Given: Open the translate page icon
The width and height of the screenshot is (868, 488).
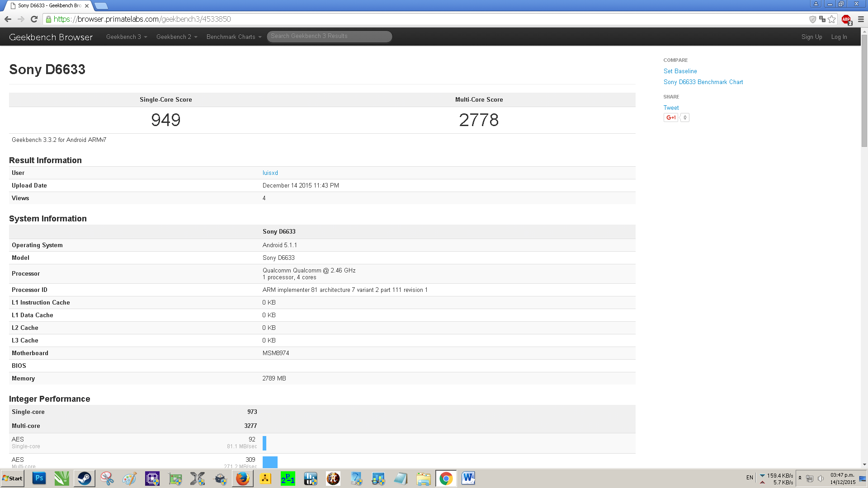Looking at the screenshot, I should [822, 19].
